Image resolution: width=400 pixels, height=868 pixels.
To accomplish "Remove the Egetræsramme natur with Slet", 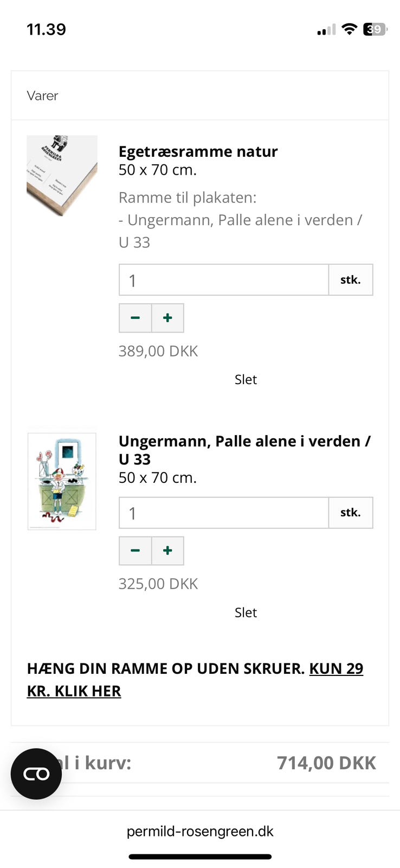I will coord(246,379).
